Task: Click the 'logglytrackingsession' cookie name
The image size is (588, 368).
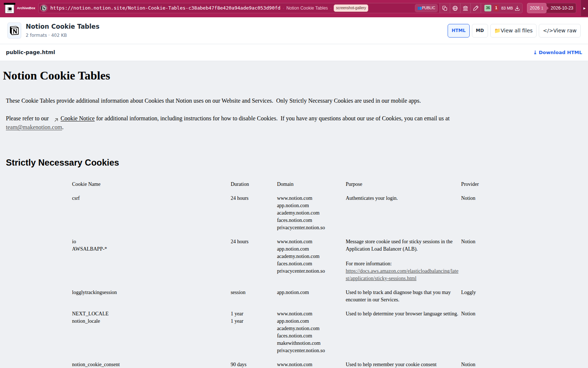Action: (94, 292)
